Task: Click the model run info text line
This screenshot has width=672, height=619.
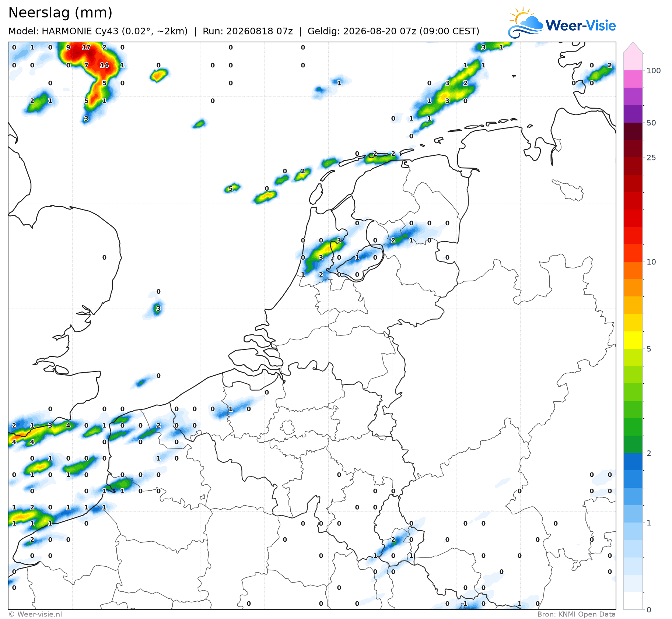Action: [244, 31]
